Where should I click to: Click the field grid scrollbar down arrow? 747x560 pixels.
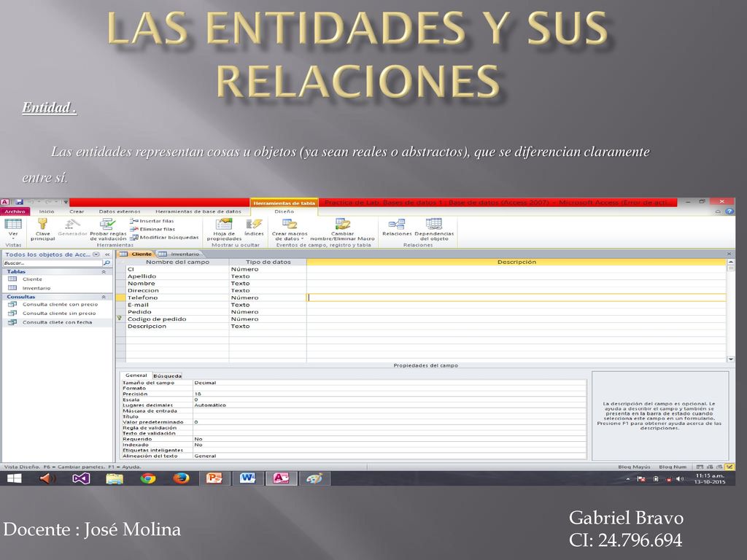(730, 359)
